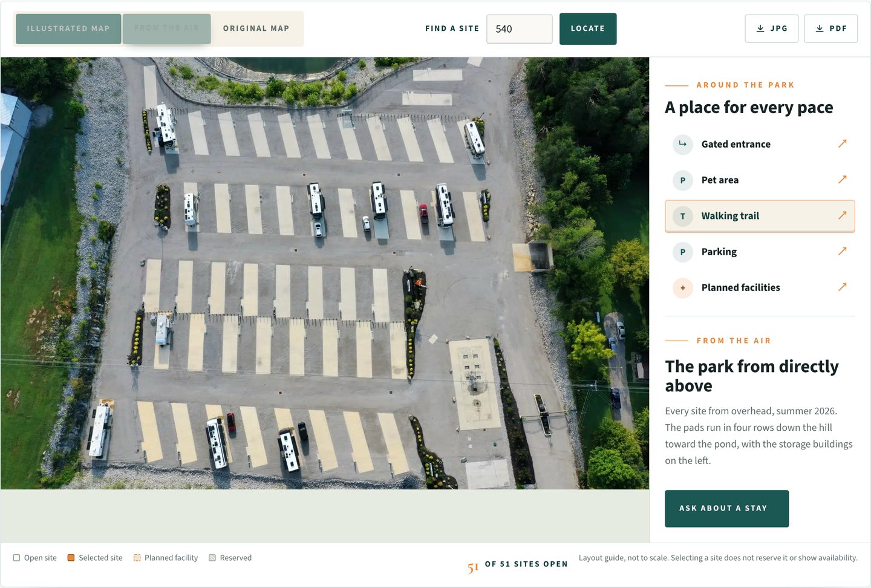The height and width of the screenshot is (588, 871).
Task: Click 'A place for every pace' heading
Action: point(749,107)
